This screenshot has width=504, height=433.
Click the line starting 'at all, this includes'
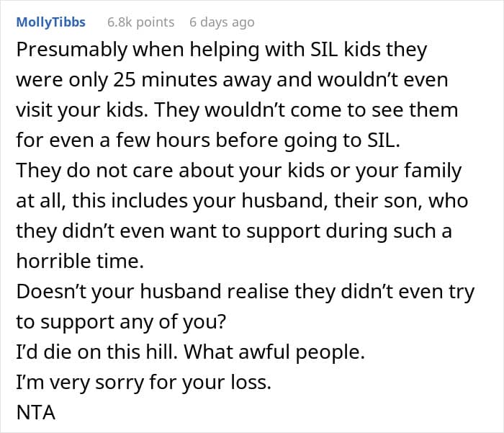[x=242, y=201]
